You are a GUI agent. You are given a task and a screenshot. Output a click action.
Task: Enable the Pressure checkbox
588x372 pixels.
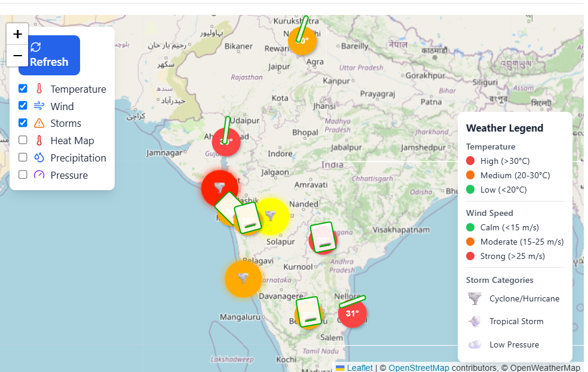tap(23, 175)
